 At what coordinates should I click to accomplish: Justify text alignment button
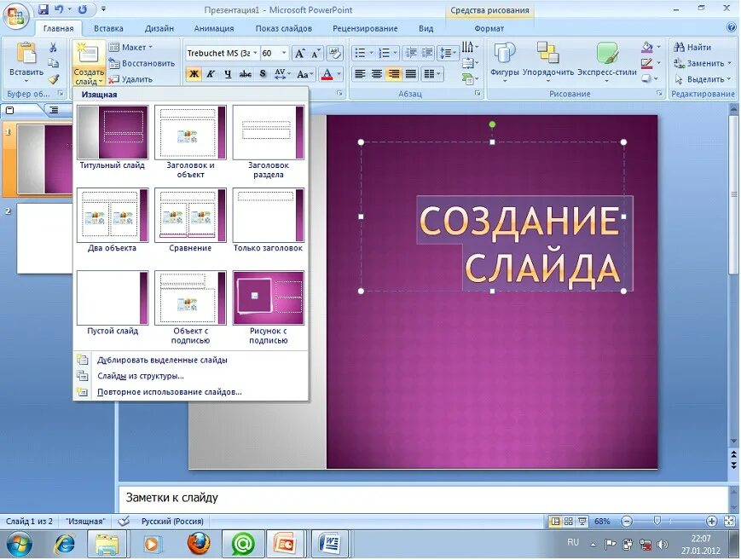[x=411, y=73]
